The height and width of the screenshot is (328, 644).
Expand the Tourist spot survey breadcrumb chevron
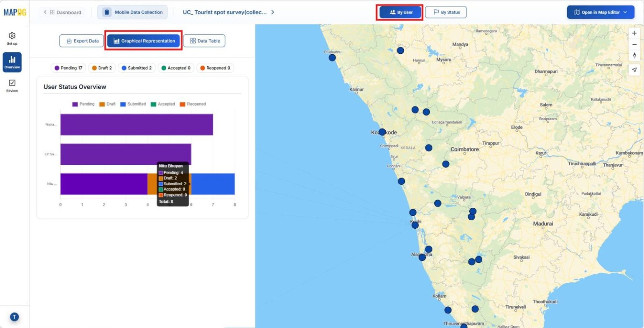click(x=273, y=12)
